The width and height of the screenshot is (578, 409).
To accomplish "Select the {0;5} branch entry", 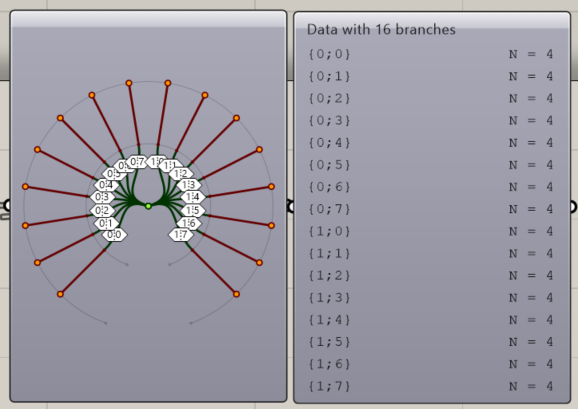I will click(x=431, y=165).
